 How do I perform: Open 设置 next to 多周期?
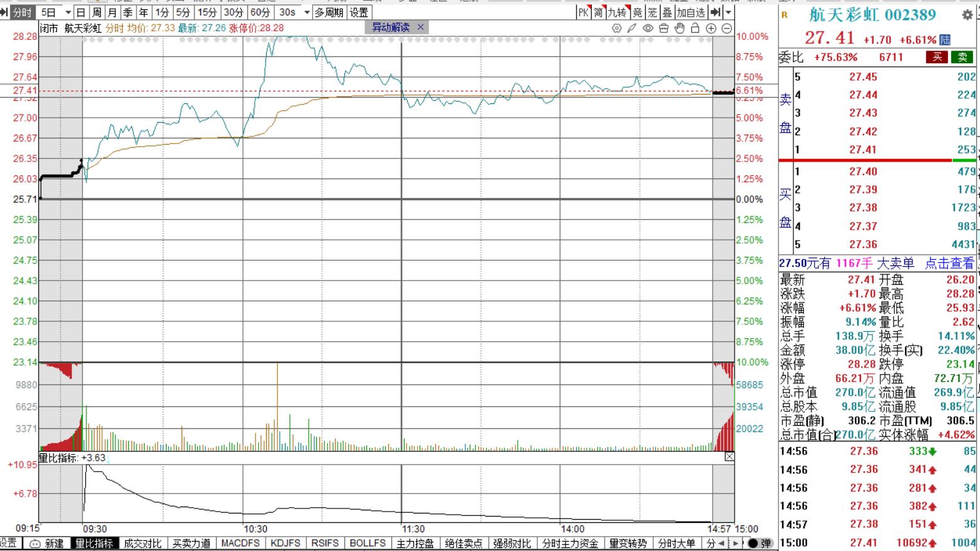pyautogui.click(x=359, y=13)
